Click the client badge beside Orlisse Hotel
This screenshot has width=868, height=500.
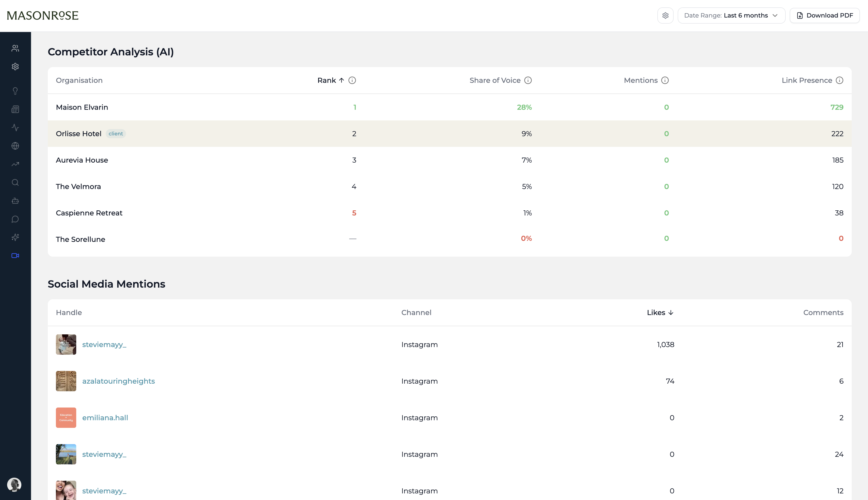116,134
